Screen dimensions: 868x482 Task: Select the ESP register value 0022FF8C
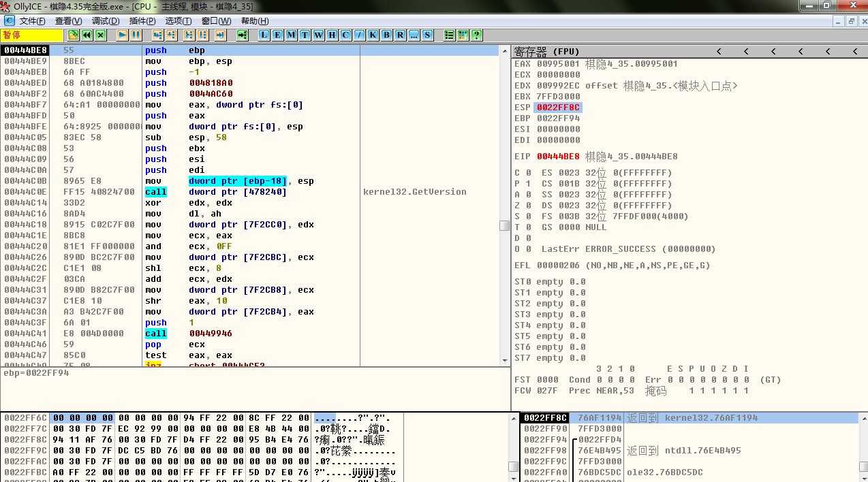[558, 108]
